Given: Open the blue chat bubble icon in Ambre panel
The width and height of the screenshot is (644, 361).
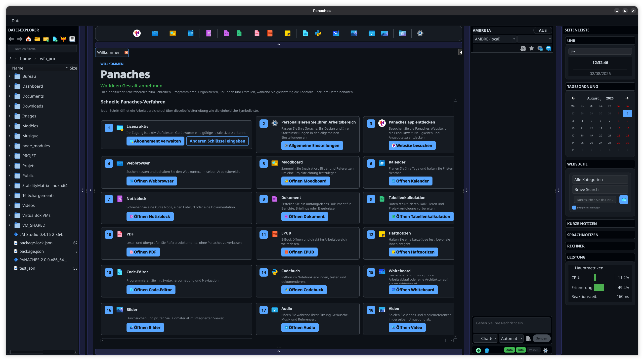Looking at the screenshot, I should point(549,48).
